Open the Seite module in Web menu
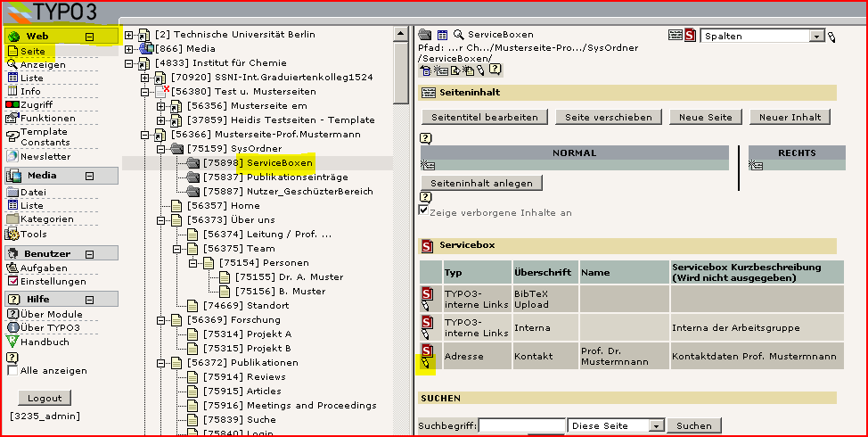Viewport: 868px width, 437px height. pyautogui.click(x=32, y=51)
